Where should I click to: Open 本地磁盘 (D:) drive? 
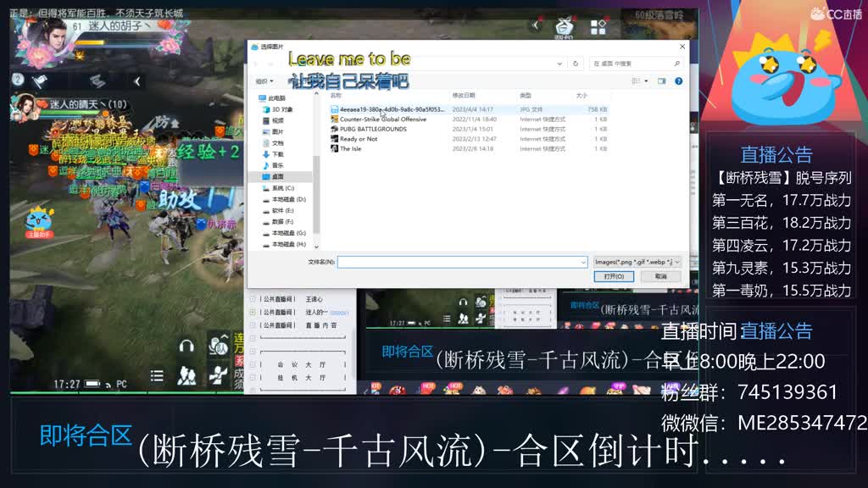tap(284, 199)
